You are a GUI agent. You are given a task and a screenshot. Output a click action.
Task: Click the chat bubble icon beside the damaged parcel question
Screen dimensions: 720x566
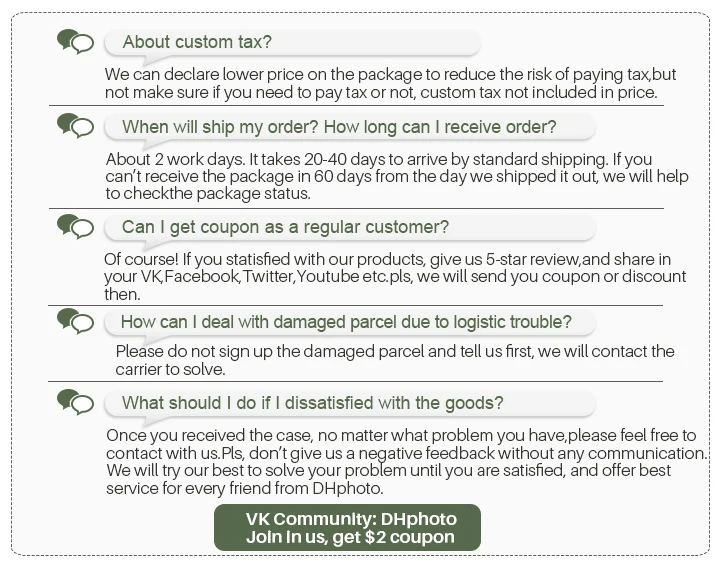tap(75, 321)
